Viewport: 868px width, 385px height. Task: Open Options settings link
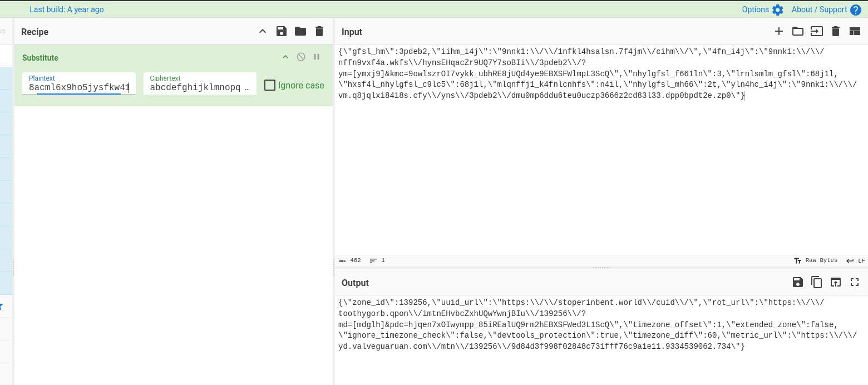[x=755, y=9]
